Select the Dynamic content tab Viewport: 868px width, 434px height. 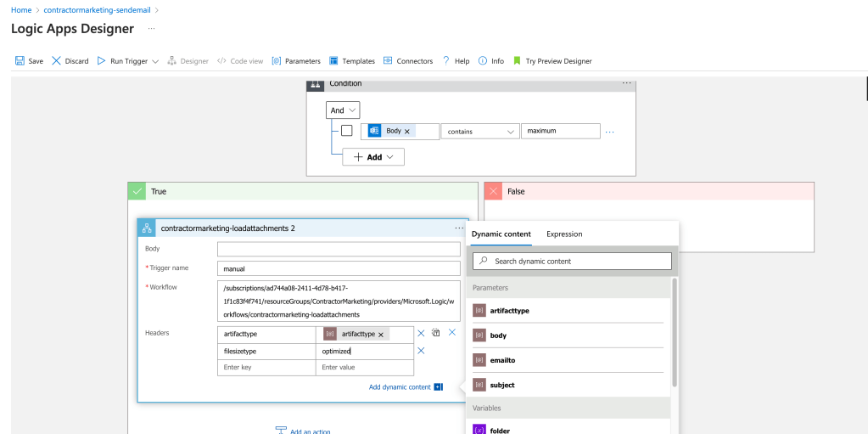coord(501,234)
